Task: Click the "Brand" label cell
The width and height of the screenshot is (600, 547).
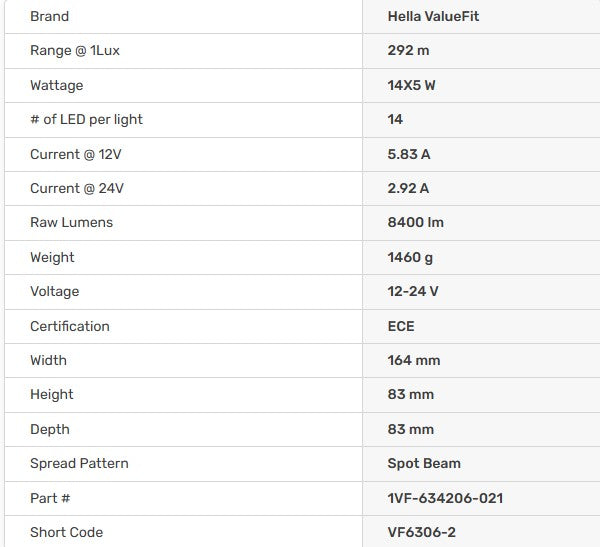Action: coord(50,16)
